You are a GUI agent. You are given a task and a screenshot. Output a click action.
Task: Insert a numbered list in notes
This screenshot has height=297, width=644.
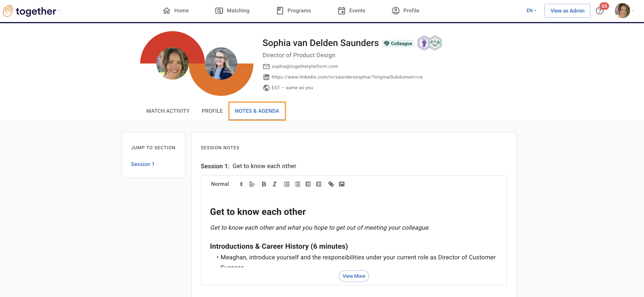pyautogui.click(x=287, y=184)
